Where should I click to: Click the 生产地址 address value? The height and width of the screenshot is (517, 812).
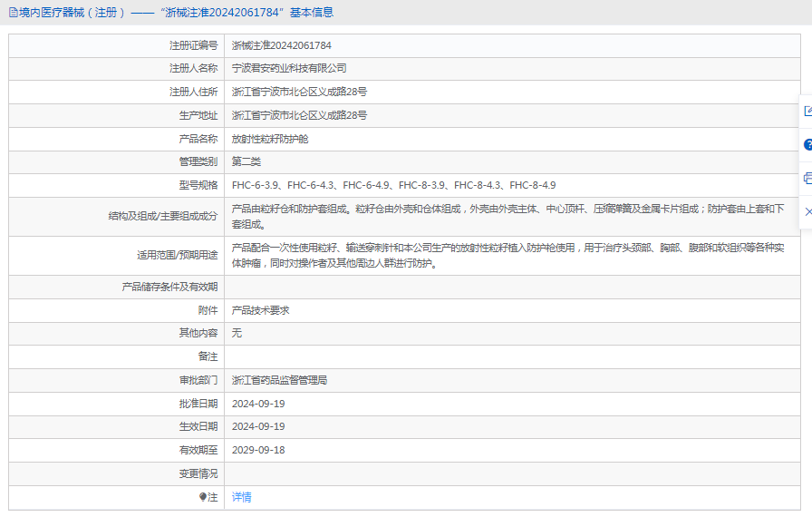point(299,115)
